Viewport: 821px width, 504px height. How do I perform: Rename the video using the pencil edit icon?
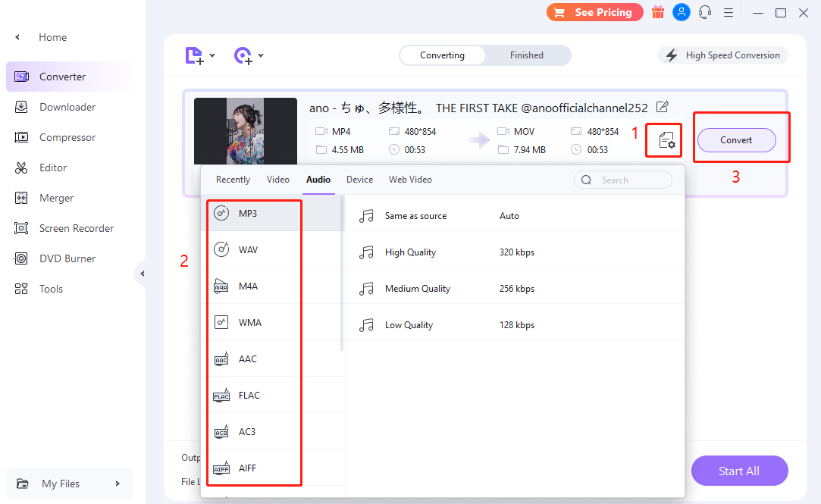(662, 107)
